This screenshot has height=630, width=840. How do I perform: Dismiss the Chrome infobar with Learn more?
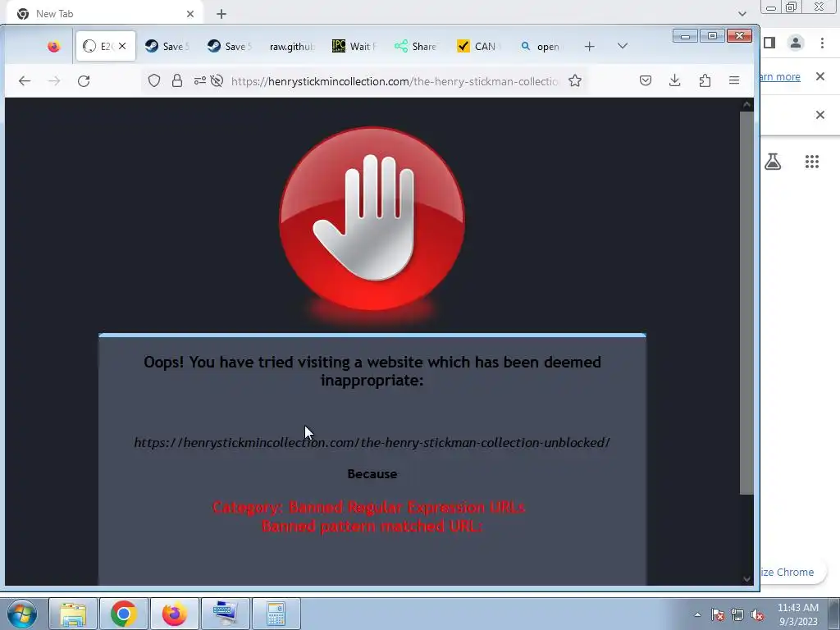(x=820, y=76)
